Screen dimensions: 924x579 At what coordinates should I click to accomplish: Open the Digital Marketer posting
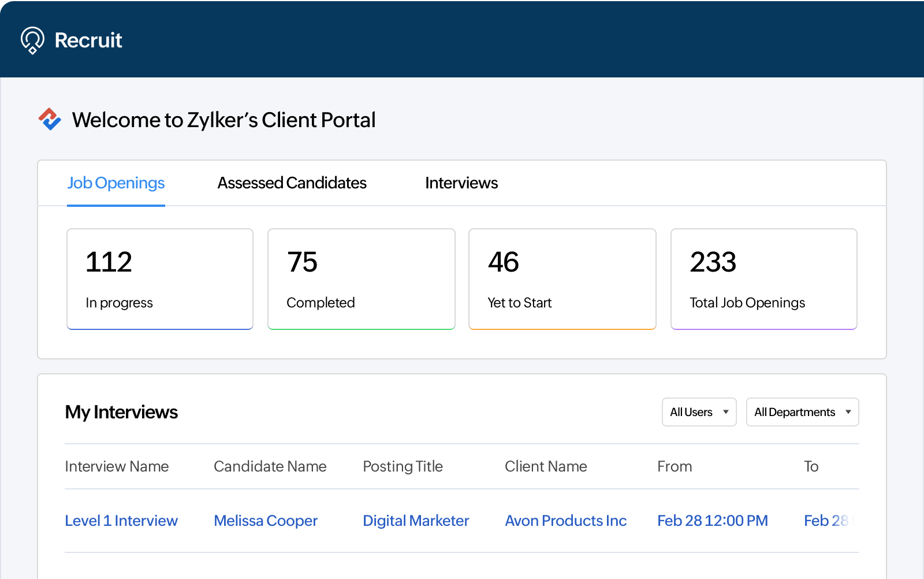tap(416, 520)
